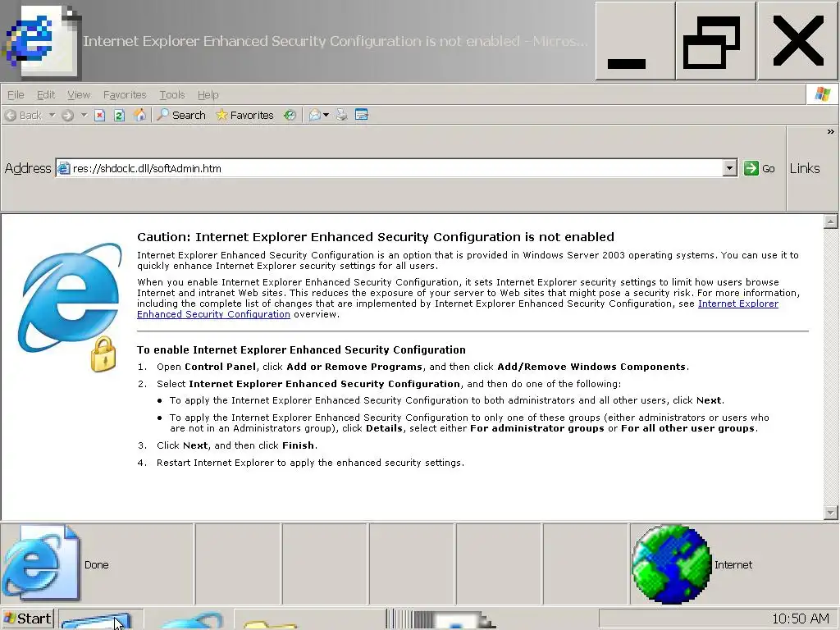Click 'To enable Internet Explorer Enhanced Security Configuration' subheading
The width and height of the screenshot is (840, 630).
tap(301, 349)
